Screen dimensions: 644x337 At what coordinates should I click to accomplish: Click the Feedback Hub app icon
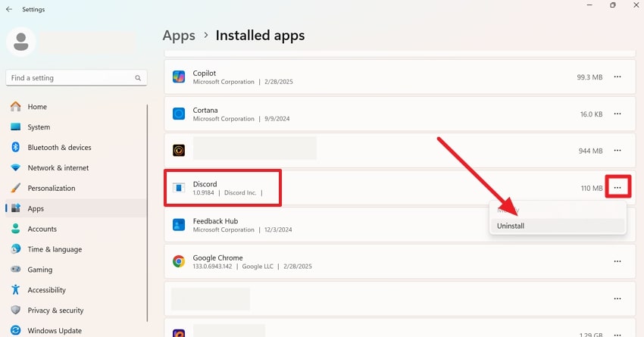pyautogui.click(x=179, y=224)
